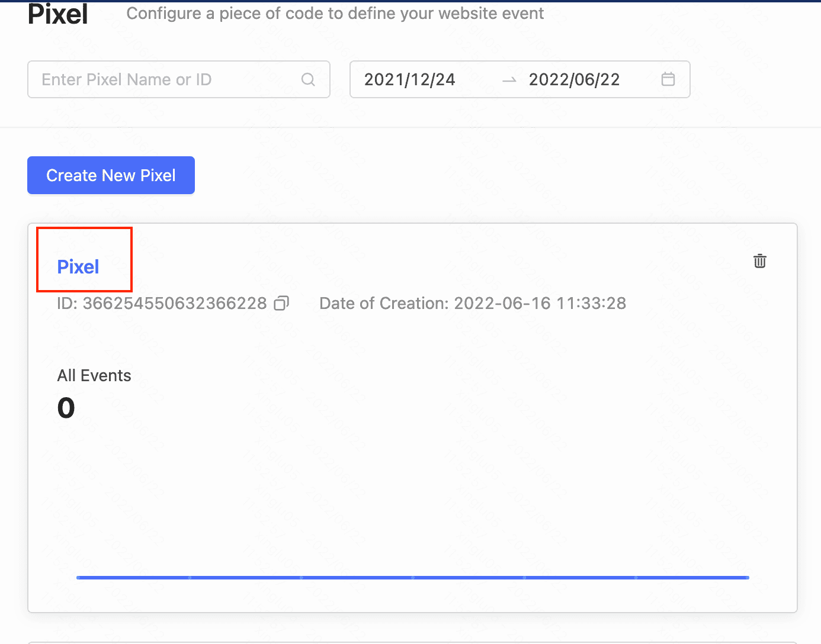The width and height of the screenshot is (821, 644).
Task: Click the left end of the events chart line
Action: (x=79, y=577)
